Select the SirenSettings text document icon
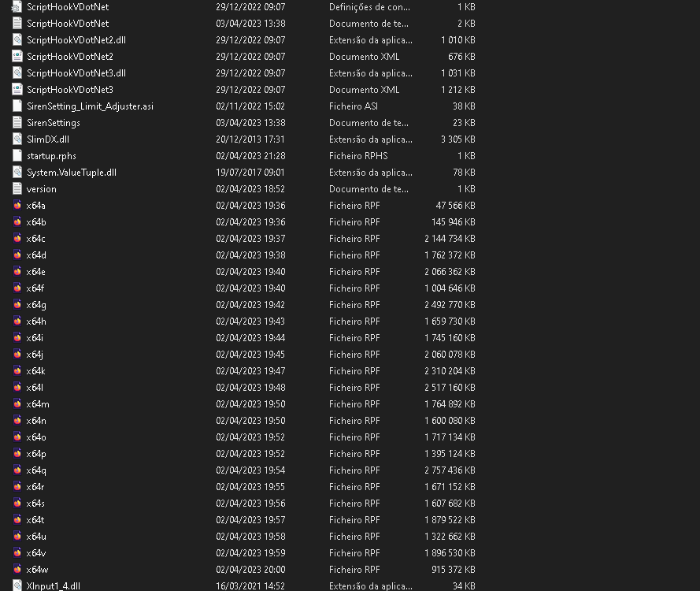The width and height of the screenshot is (700, 591). 17,123
